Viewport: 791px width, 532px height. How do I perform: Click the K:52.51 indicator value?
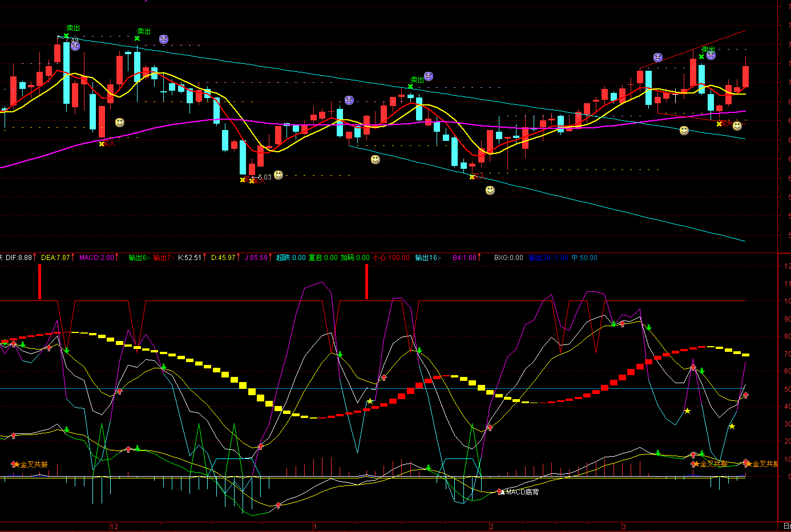tap(190, 258)
